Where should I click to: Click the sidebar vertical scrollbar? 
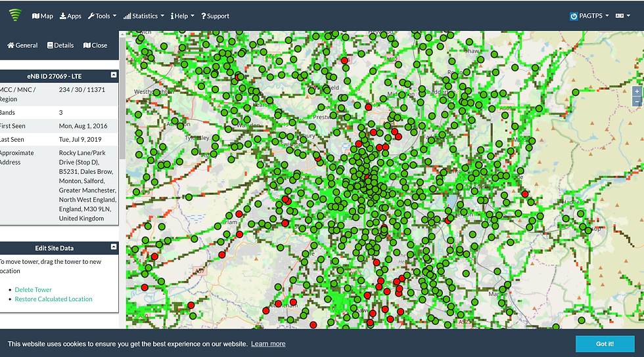click(122, 98)
